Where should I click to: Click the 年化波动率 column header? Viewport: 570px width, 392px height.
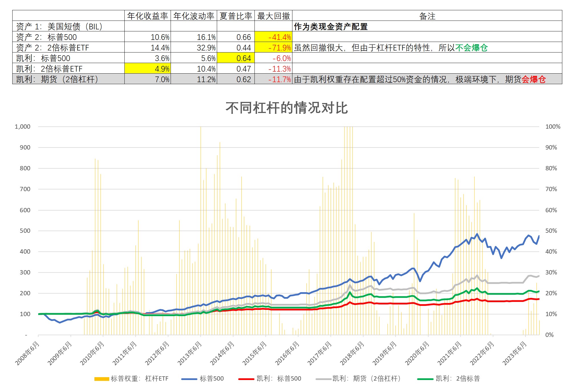tap(194, 16)
